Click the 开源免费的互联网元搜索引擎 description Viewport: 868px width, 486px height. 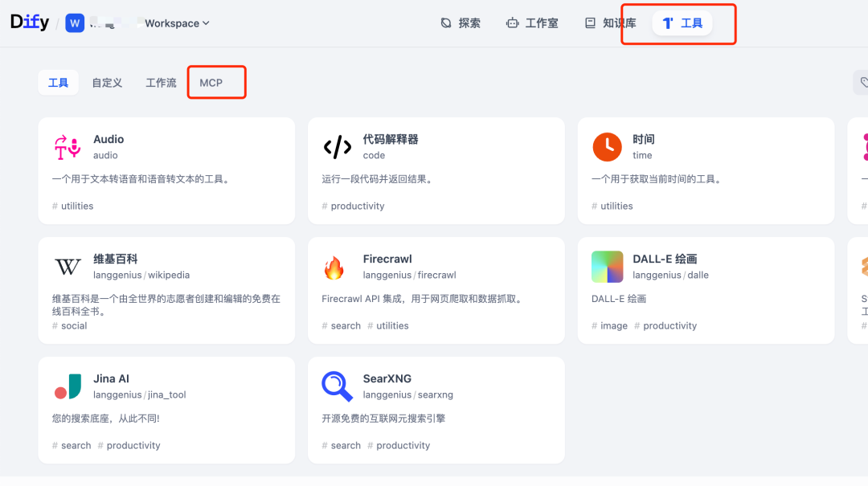coord(383,419)
